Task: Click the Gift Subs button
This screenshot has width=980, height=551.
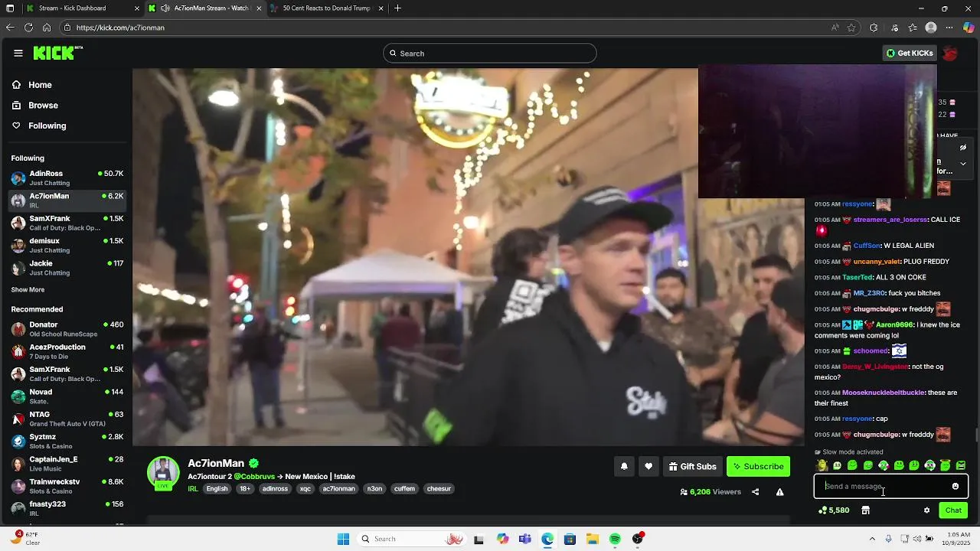Action: point(692,466)
